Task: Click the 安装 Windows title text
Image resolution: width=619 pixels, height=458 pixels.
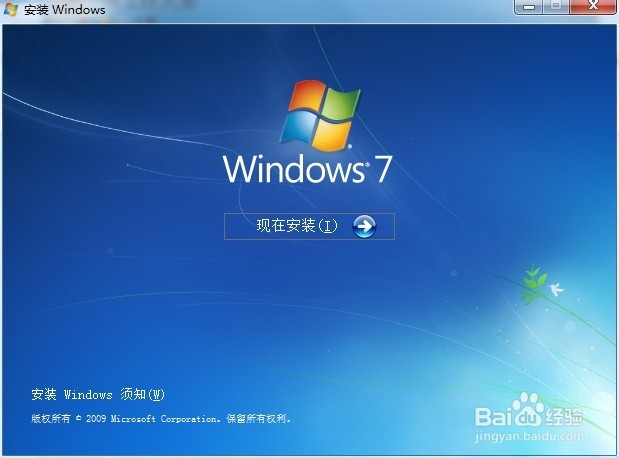Action: pyautogui.click(x=65, y=9)
